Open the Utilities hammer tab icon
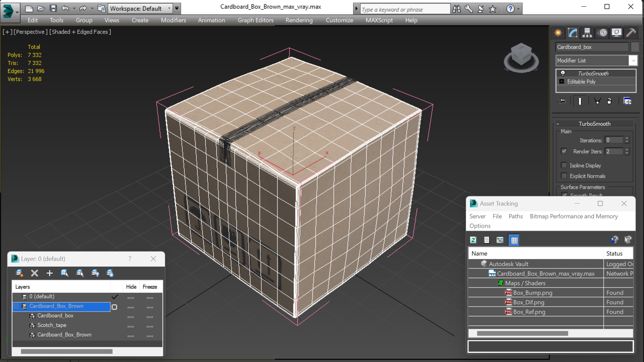The height and width of the screenshot is (362, 644). pos(631,33)
